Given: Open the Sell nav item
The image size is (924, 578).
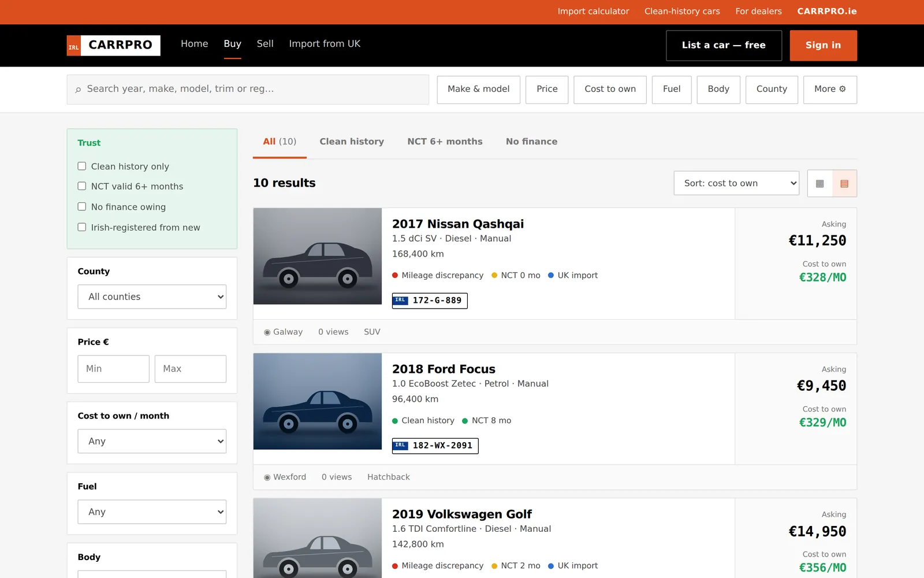Looking at the screenshot, I should 265,44.
